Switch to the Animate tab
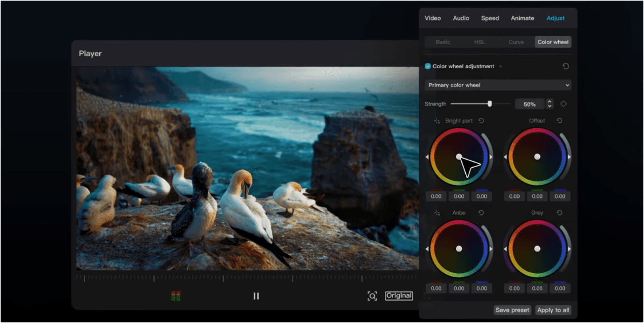 coord(522,18)
